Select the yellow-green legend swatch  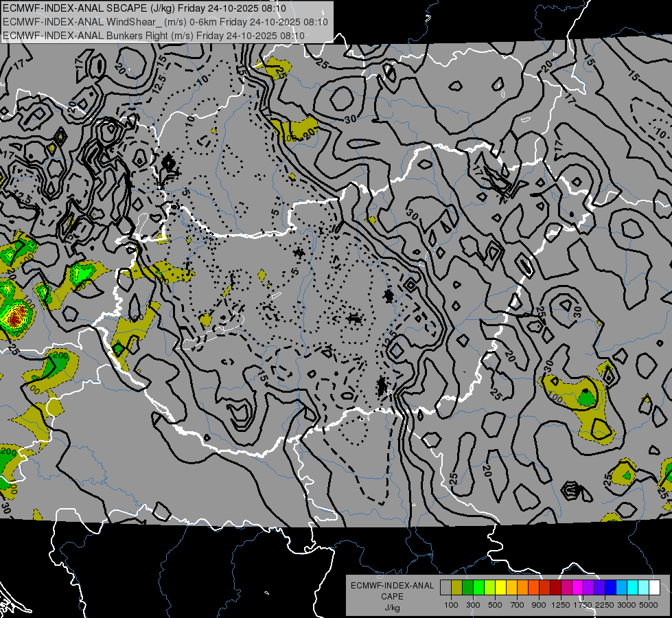pyautogui.click(x=489, y=588)
